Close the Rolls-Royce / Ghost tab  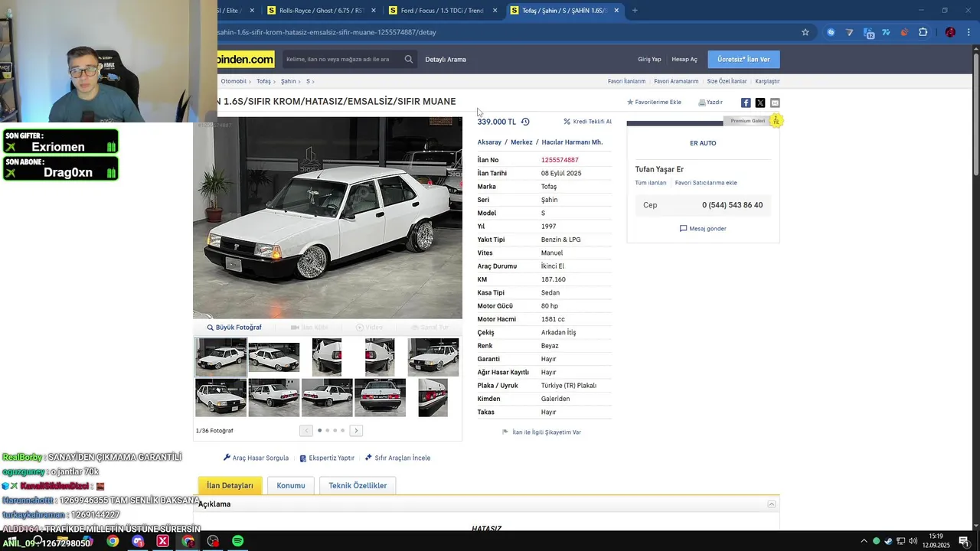[x=374, y=11]
